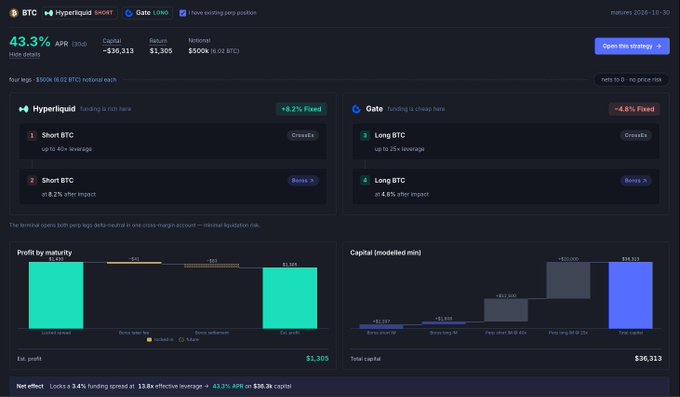The width and height of the screenshot is (680, 397).
Task: Click the Notional value '$500k'
Action: (199, 51)
